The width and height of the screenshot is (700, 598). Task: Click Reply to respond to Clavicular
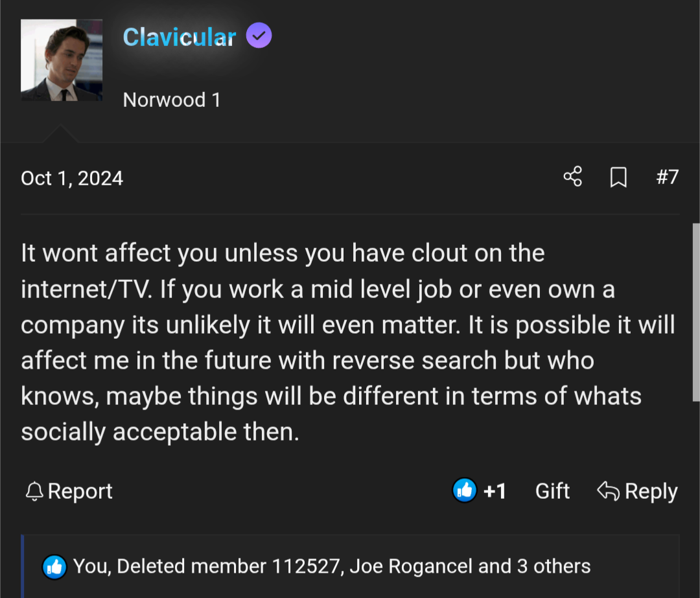coord(651,491)
